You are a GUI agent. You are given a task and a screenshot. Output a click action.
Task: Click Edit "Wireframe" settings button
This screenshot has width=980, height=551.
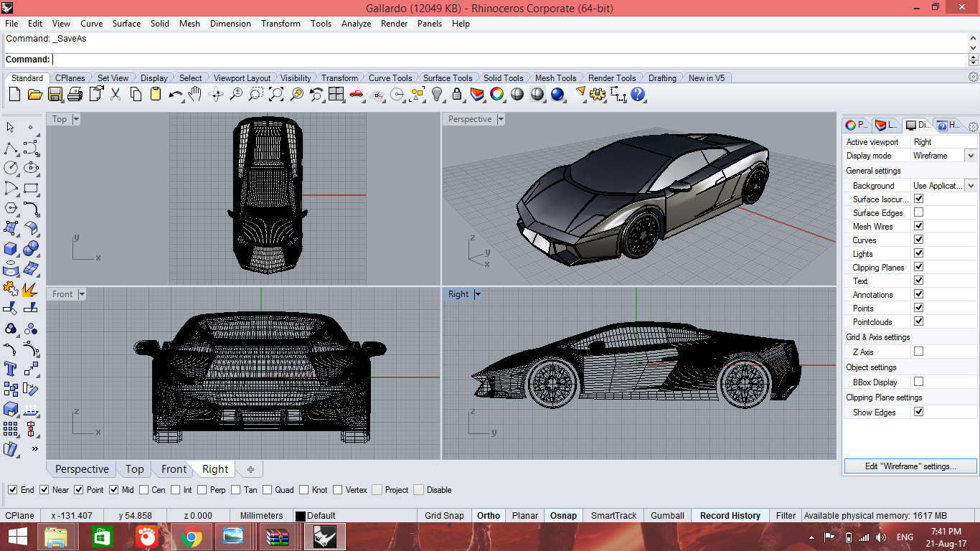point(910,466)
